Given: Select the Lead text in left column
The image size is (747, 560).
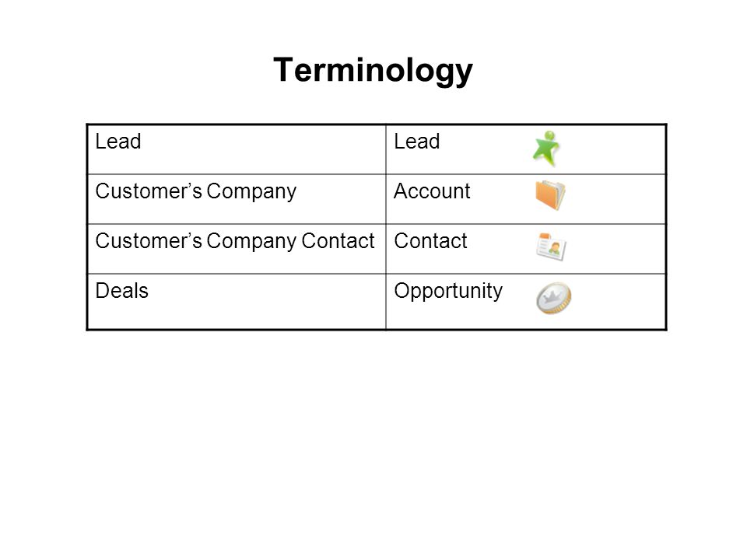Looking at the screenshot, I should [118, 142].
